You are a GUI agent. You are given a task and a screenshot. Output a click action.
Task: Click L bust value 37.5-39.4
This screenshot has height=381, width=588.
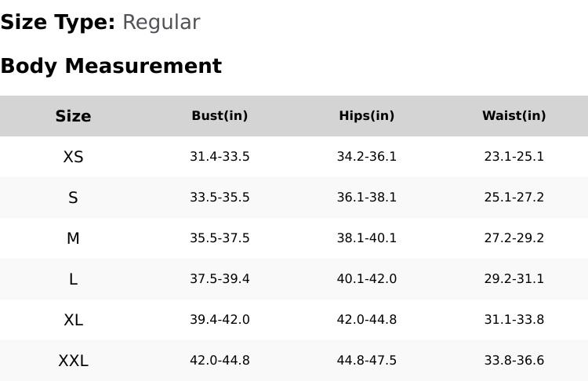click(220, 279)
